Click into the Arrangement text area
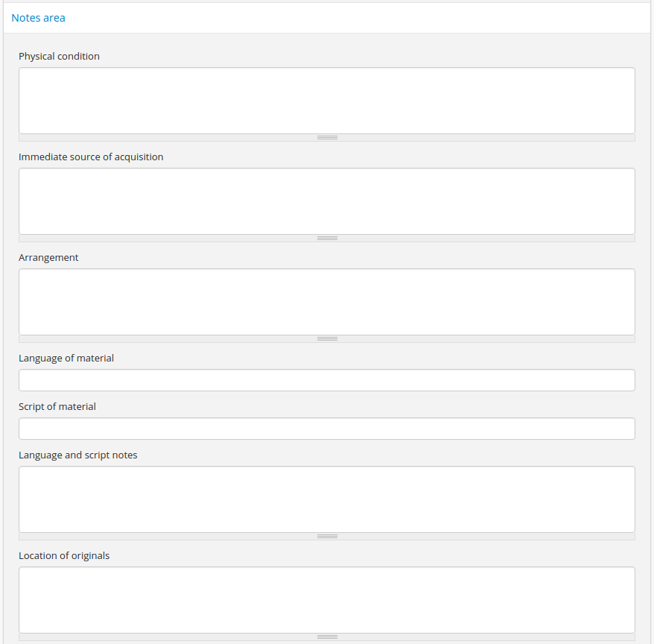This screenshot has width=654, height=644. coord(326,302)
